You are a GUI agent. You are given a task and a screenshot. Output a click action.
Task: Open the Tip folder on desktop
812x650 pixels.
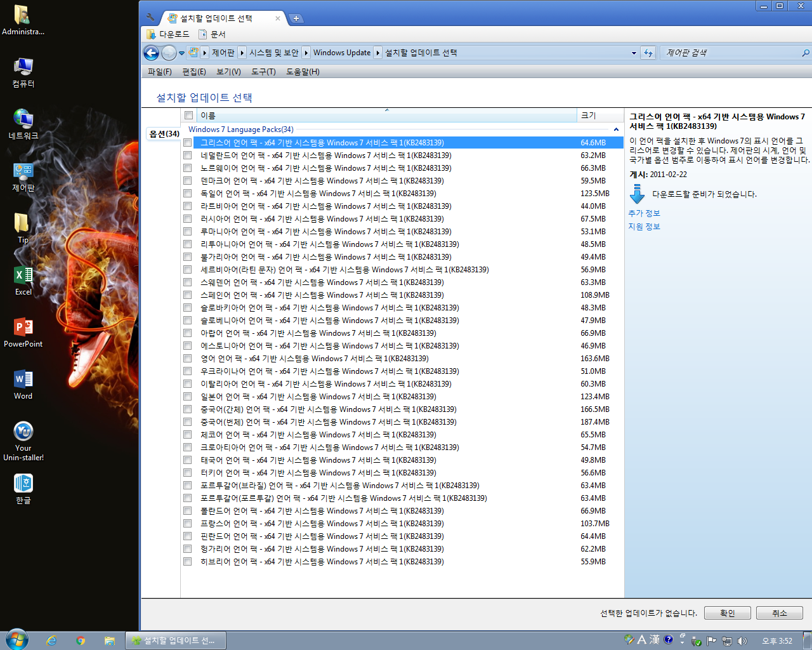point(23,229)
